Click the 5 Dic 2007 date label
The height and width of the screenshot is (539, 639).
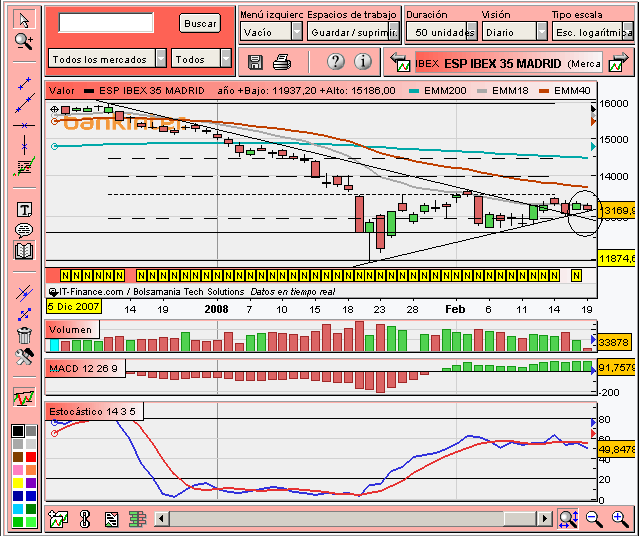pos(74,306)
